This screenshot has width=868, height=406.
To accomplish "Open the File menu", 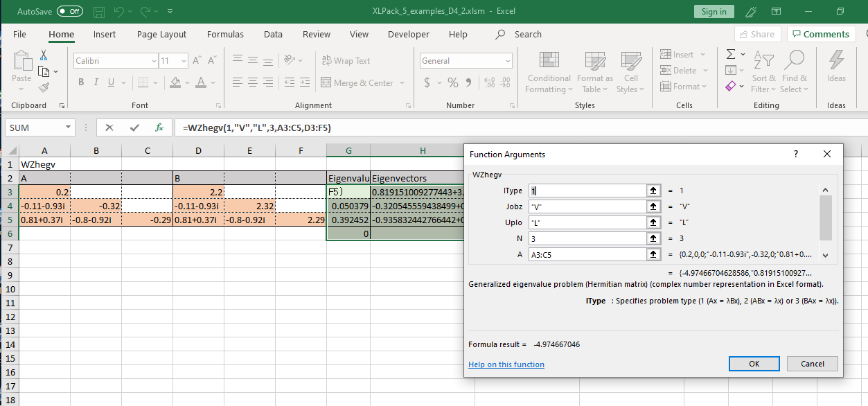I will coord(19,34).
